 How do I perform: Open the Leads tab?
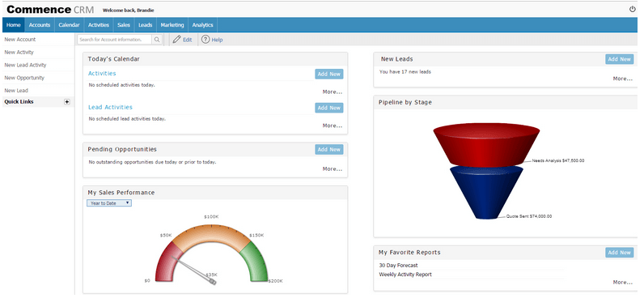point(146,24)
